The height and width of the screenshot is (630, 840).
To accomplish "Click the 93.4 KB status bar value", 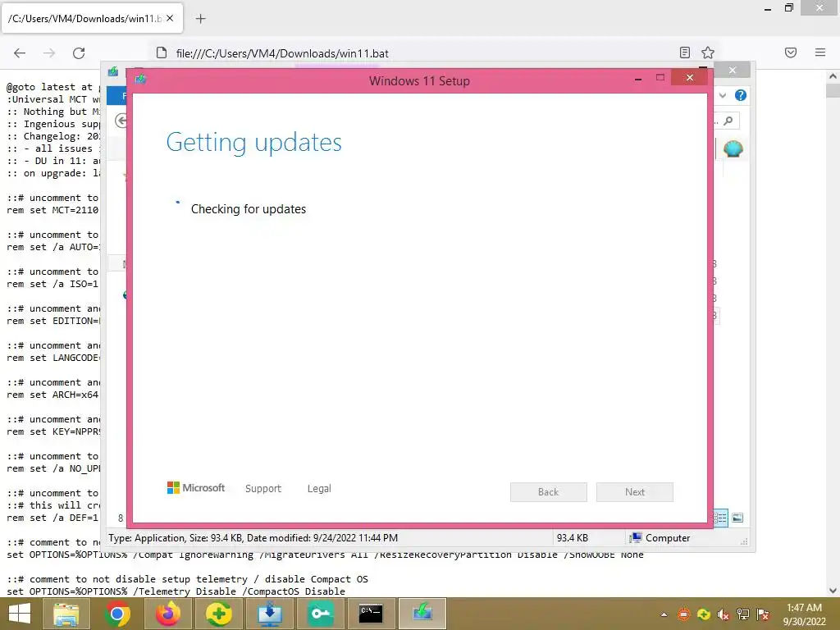I will pos(572,538).
